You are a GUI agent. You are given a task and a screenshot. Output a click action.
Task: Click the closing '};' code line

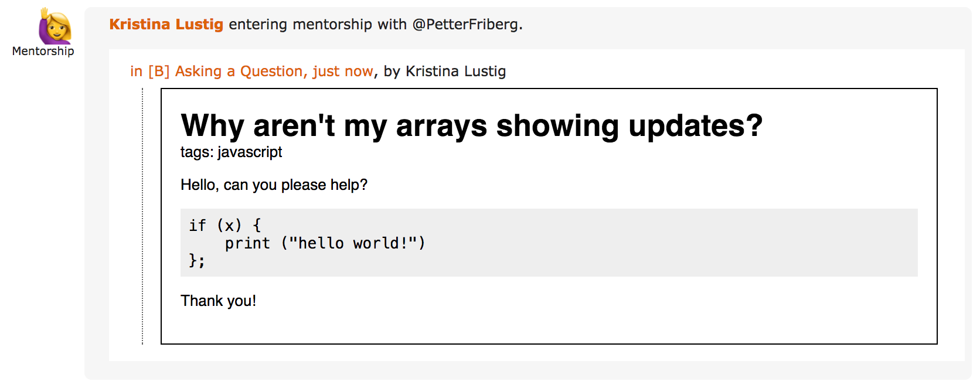[197, 261]
